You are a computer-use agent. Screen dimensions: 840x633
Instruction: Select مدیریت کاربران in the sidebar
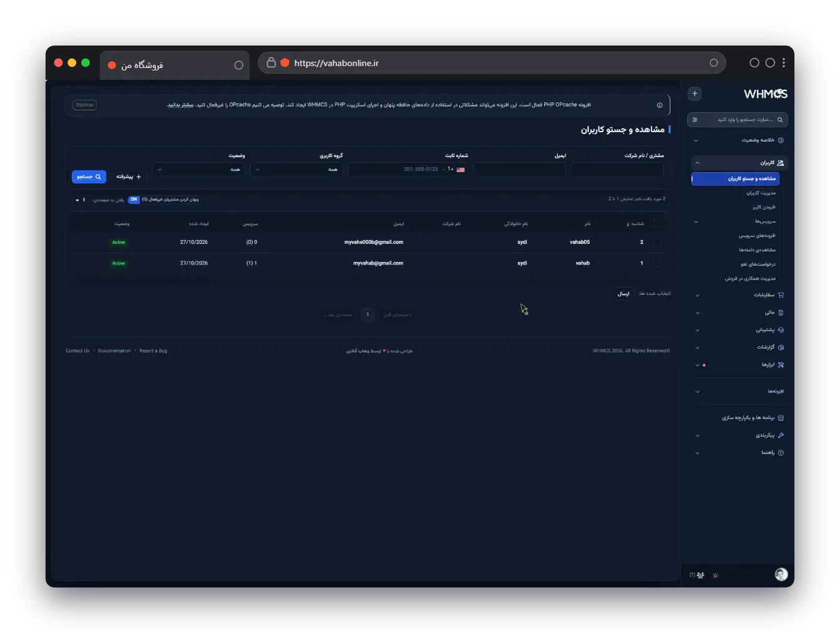[761, 193]
